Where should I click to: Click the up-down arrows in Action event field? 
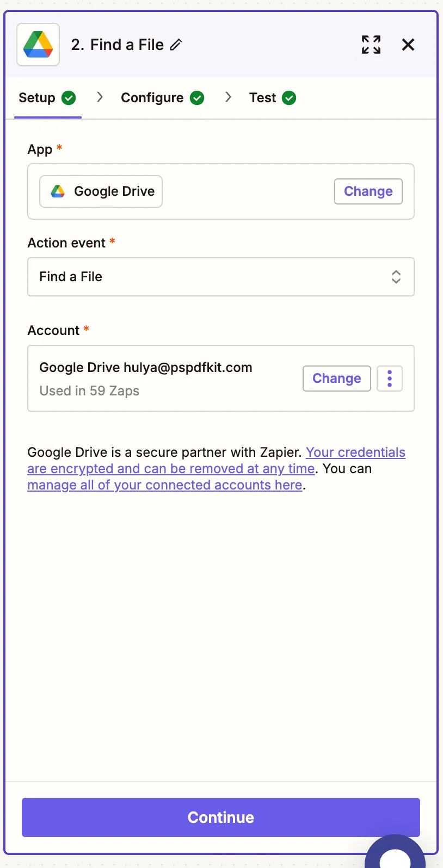tap(396, 277)
